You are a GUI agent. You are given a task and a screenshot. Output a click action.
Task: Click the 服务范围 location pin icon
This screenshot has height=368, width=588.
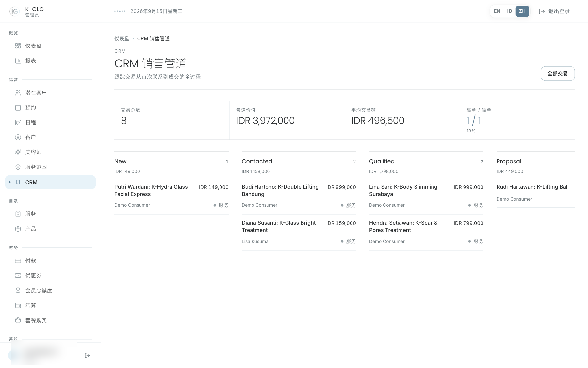point(18,167)
